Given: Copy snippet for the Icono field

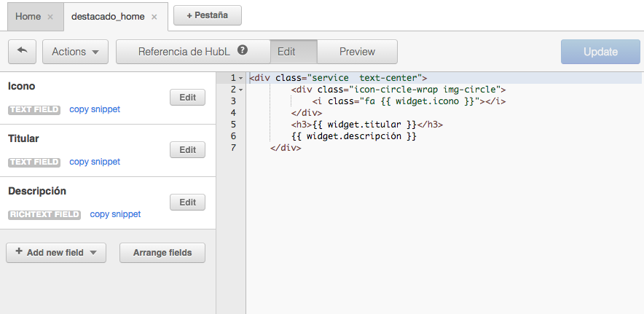Looking at the screenshot, I should coord(95,109).
